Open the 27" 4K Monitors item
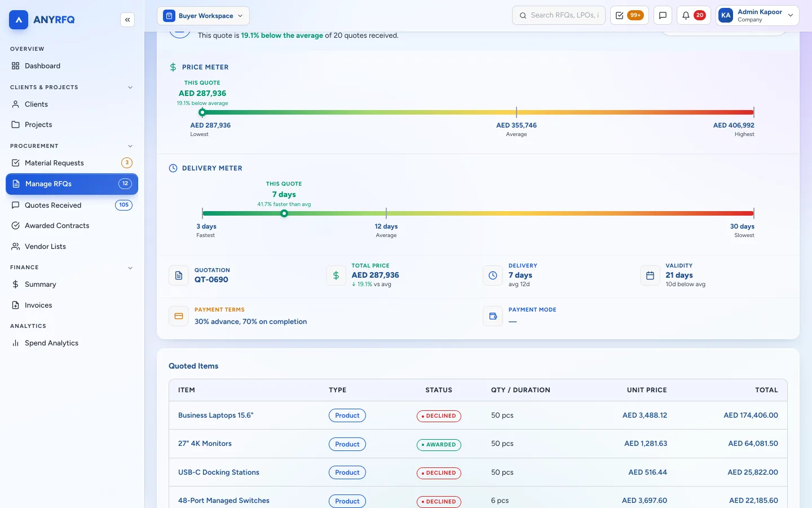Screen dimensions: 812x508 tap(205, 444)
